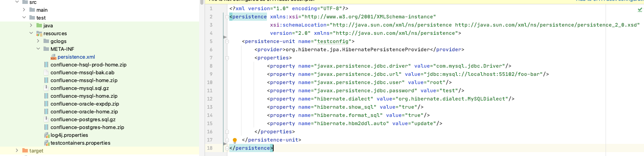Click the confluence-postgres-home.zip archive icon

46,127
